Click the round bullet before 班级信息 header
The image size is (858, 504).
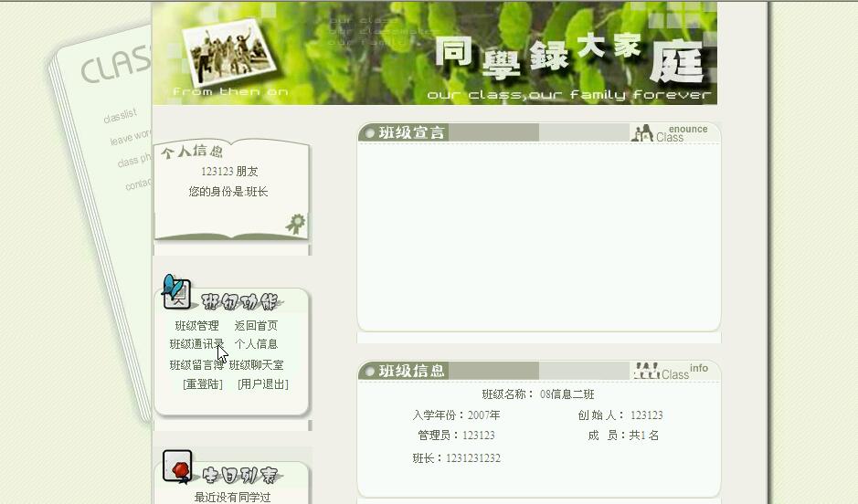coord(369,372)
